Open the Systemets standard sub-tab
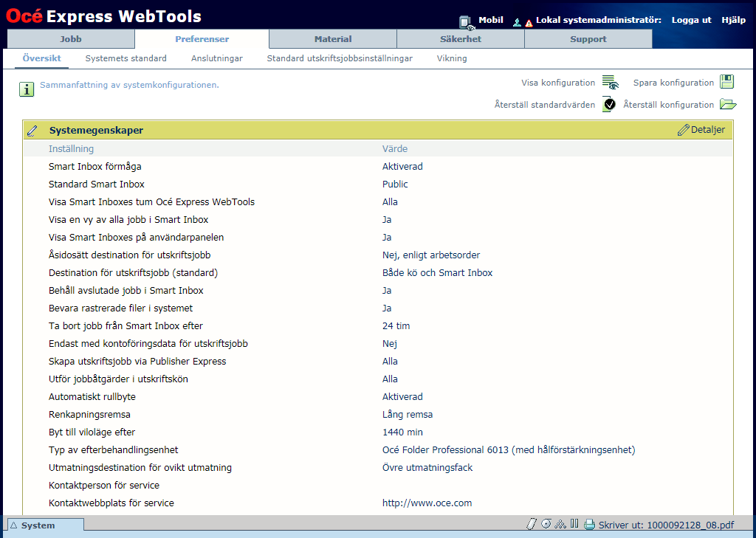This screenshot has width=756, height=538. (x=126, y=58)
